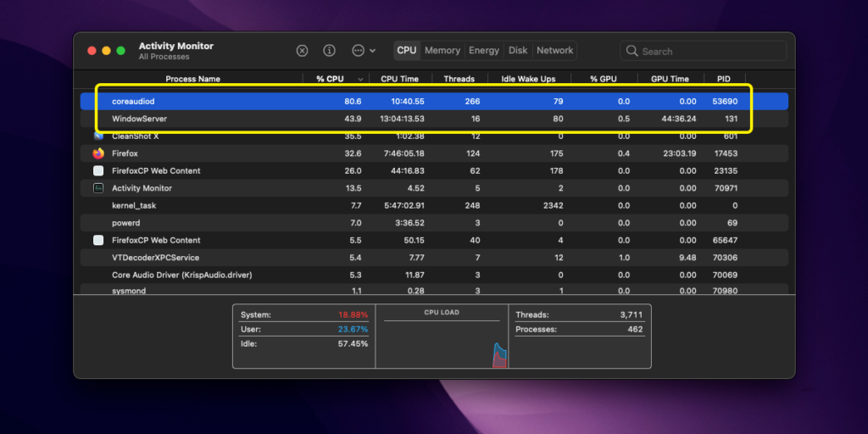
Task: Sort by Process Name column header
Action: [192, 79]
